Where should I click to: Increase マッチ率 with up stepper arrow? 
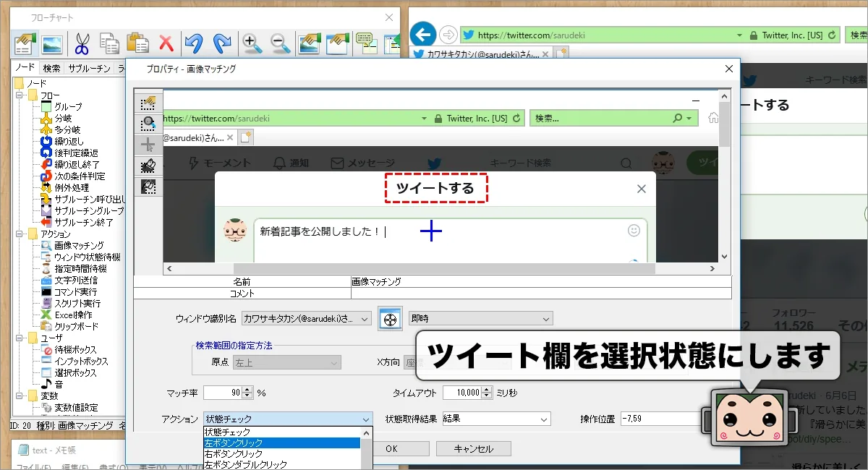248,390
